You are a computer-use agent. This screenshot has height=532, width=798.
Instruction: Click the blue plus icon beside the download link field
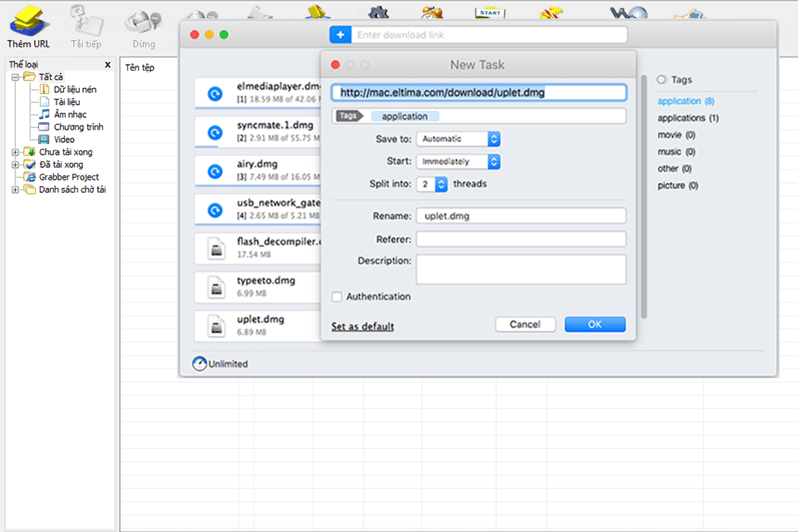click(x=340, y=34)
